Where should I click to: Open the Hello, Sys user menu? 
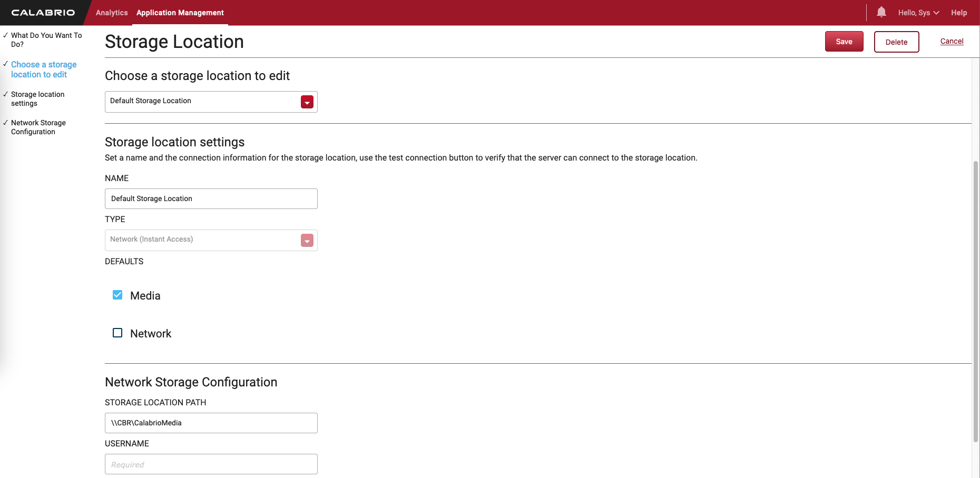(x=918, y=13)
